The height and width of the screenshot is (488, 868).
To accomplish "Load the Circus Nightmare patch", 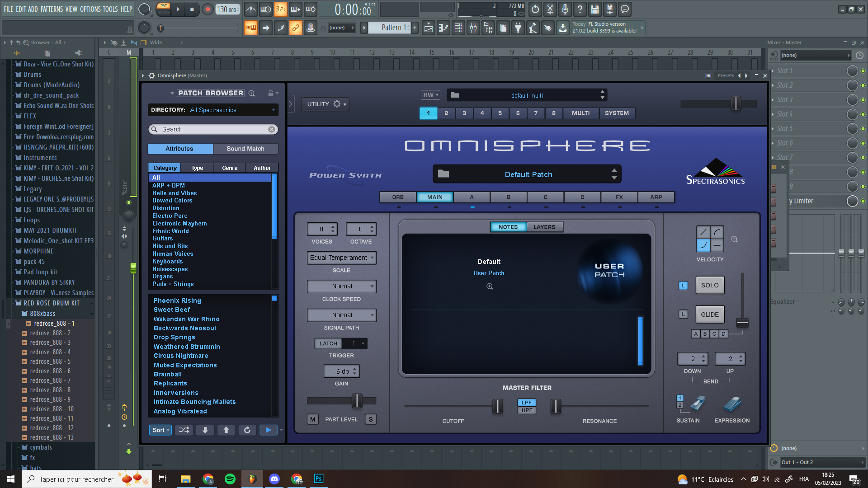I will click(x=181, y=356).
